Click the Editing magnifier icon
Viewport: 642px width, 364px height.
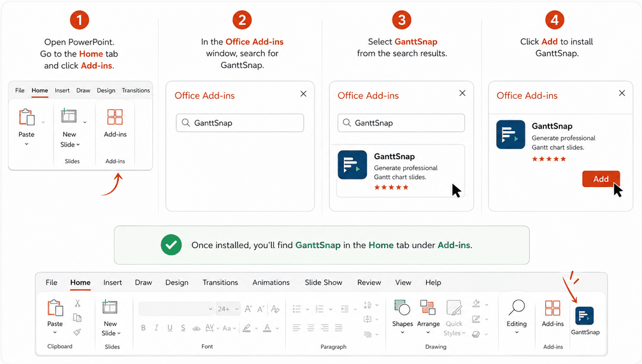click(517, 307)
